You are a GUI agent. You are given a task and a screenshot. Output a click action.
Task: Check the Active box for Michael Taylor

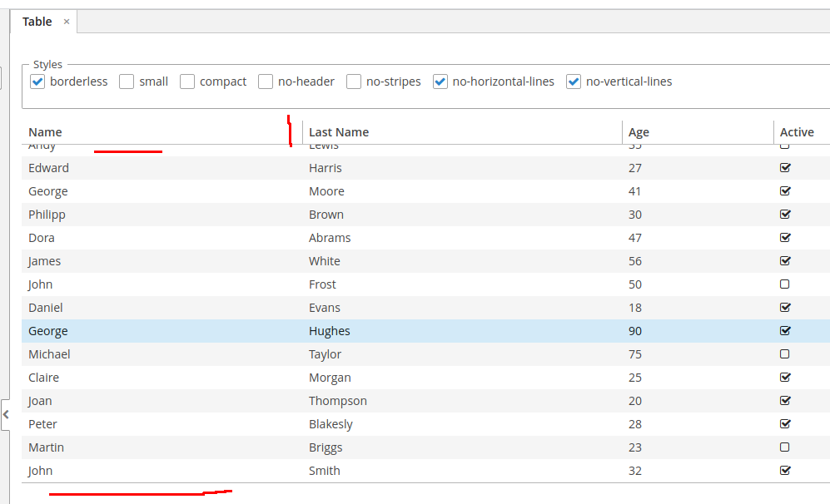coord(785,353)
